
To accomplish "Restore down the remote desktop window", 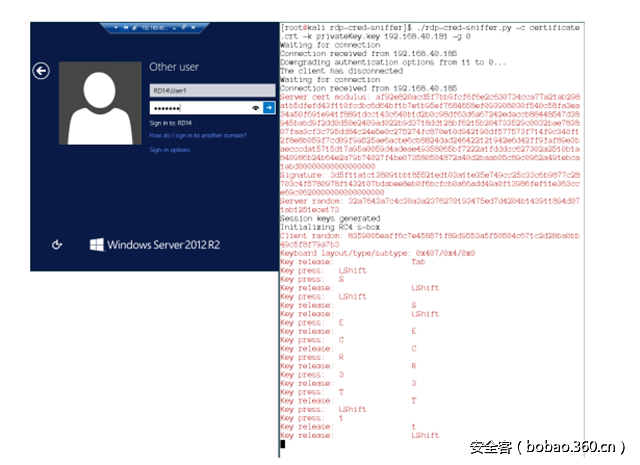I will [184, 27].
